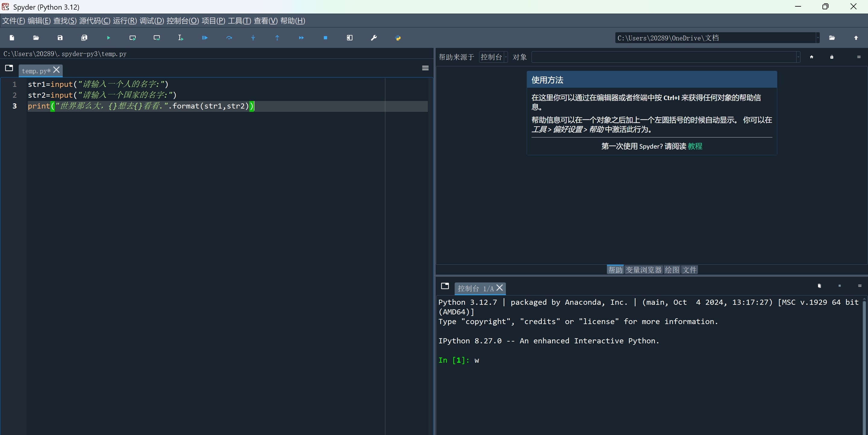Click the console vertical scrollbar
This screenshot has height=435, width=868.
click(x=864, y=364)
